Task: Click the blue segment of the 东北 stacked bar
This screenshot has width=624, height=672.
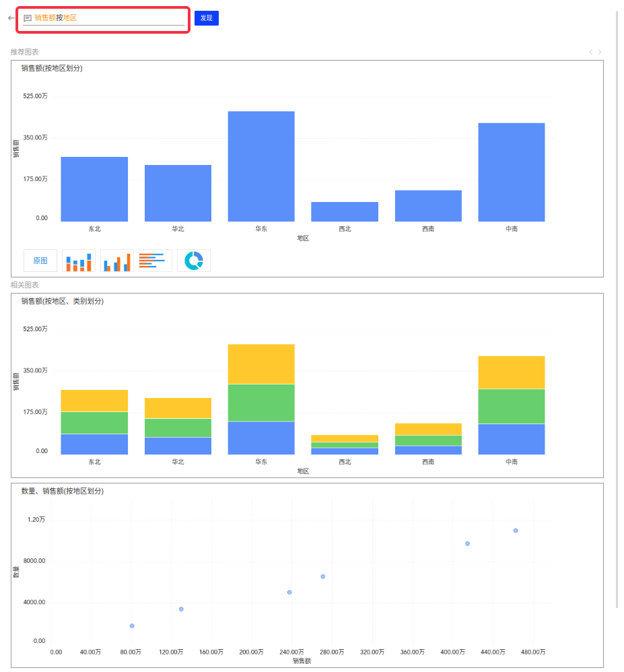Action: [x=94, y=444]
